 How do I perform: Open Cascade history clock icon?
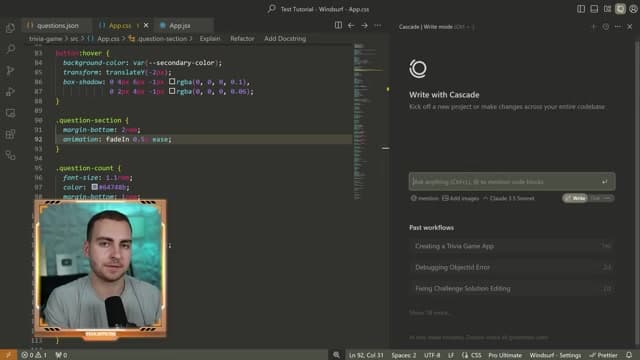[x=606, y=27]
